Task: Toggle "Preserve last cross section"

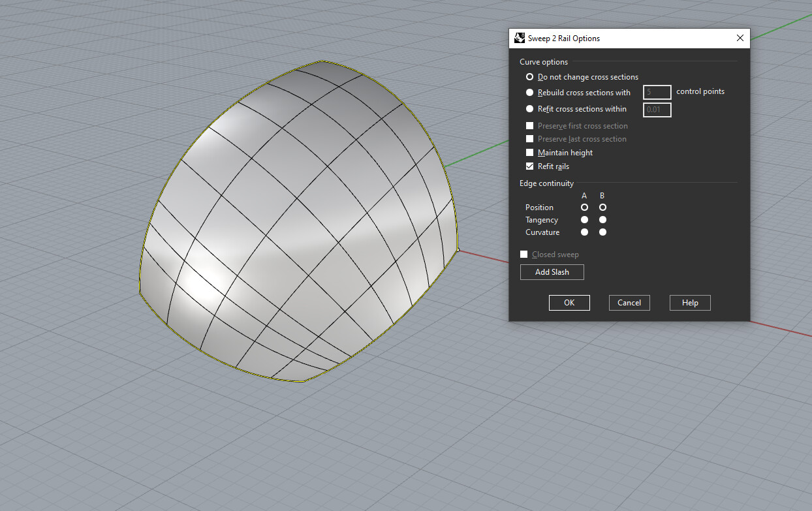Action: [x=529, y=138]
